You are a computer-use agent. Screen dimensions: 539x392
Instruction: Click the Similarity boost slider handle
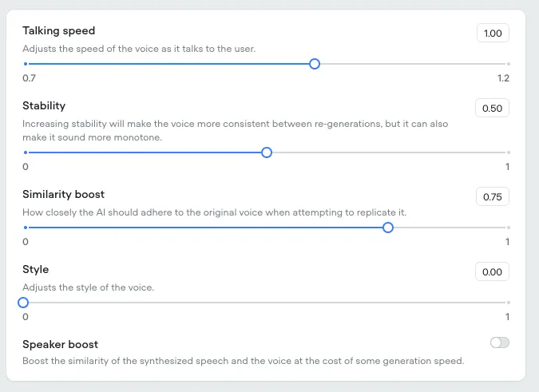[x=388, y=228]
